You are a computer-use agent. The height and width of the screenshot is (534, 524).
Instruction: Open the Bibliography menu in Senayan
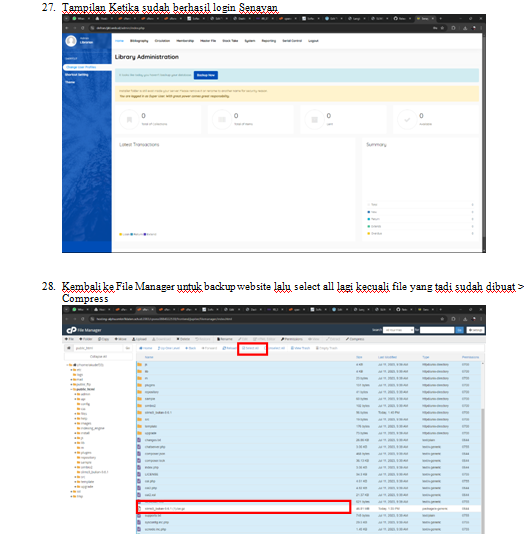(139, 41)
